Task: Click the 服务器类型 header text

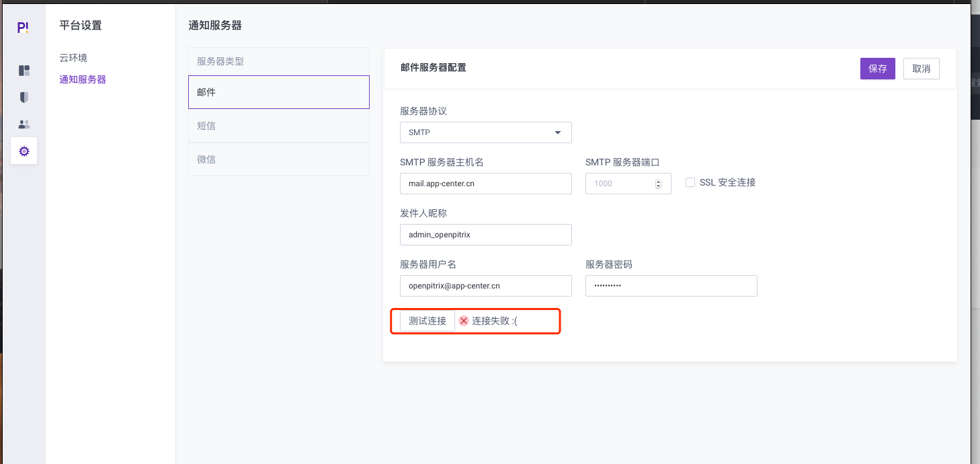Action: point(220,61)
